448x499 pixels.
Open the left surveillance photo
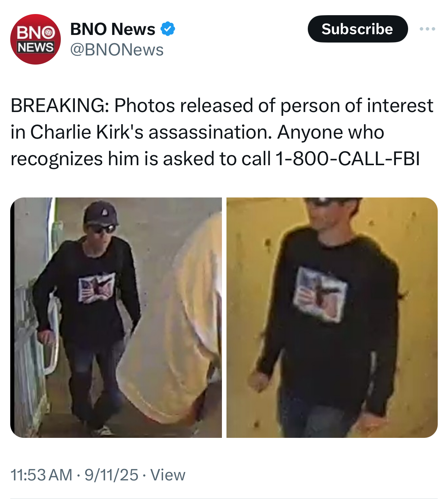(116, 317)
